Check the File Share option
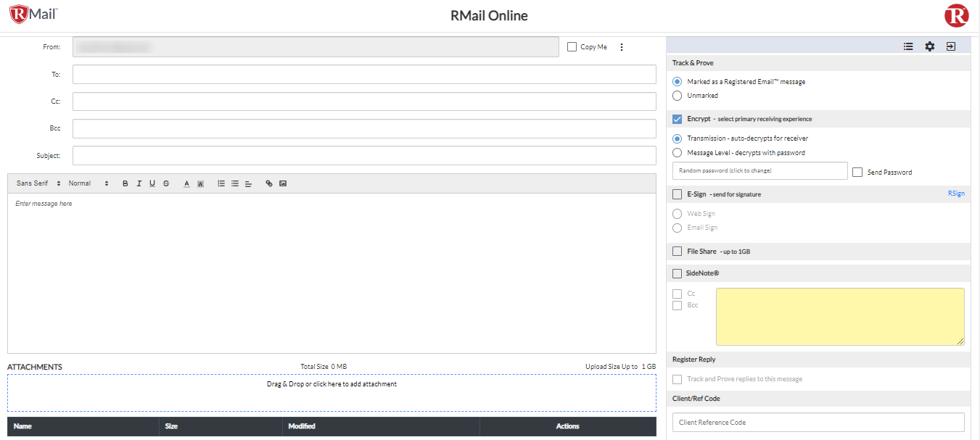Viewport: 980px width, 440px height. (x=677, y=251)
